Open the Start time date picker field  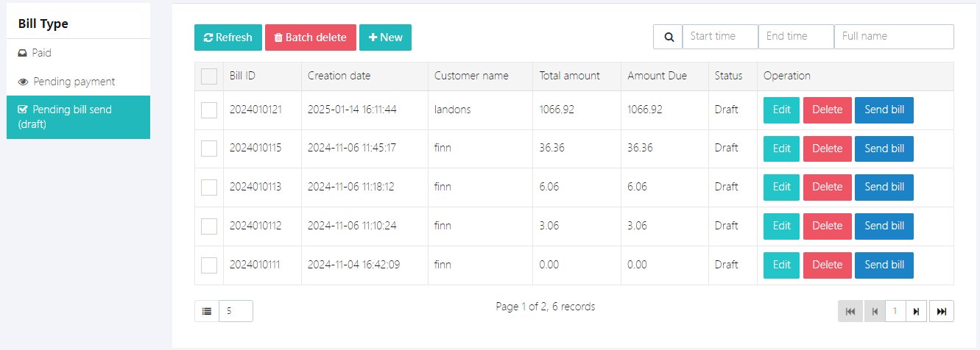[719, 37]
